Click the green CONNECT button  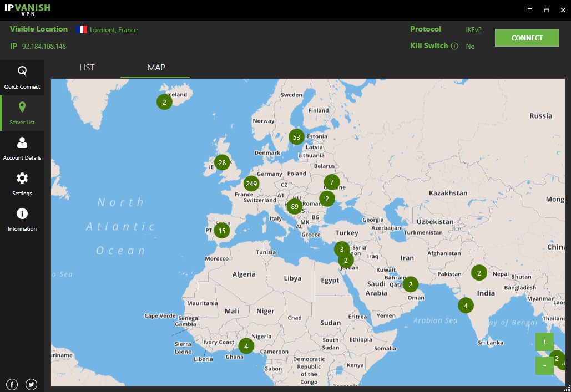click(527, 38)
